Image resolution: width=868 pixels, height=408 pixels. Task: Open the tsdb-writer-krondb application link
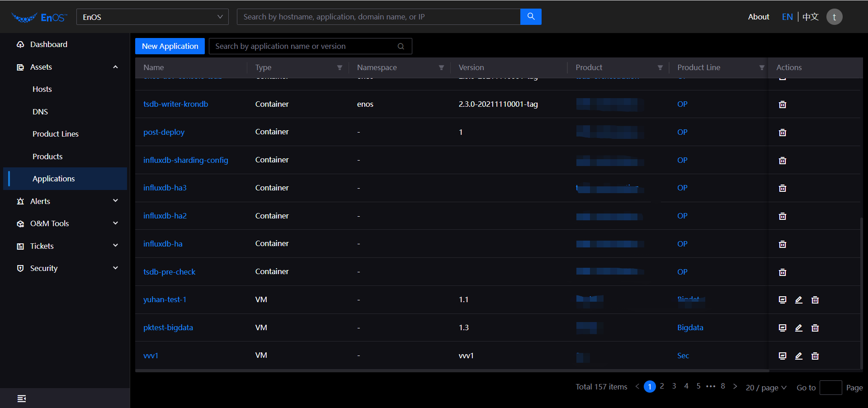(x=176, y=104)
